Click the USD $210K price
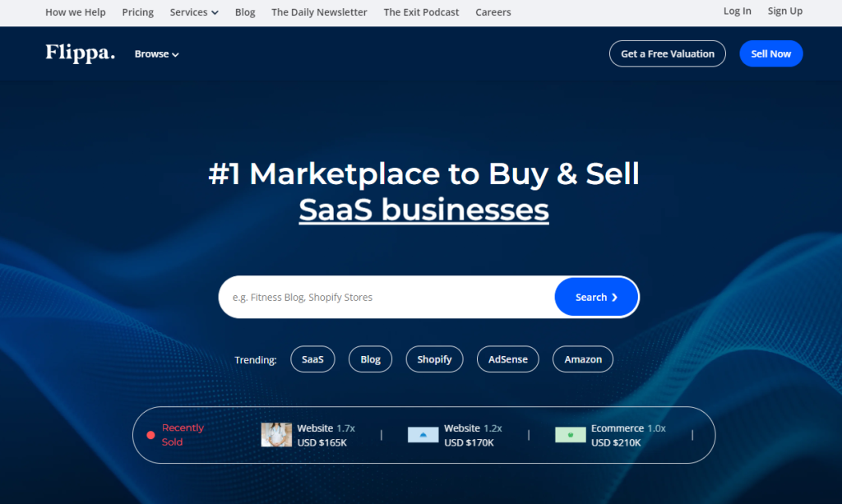Image resolution: width=842 pixels, height=504 pixels. click(x=616, y=443)
